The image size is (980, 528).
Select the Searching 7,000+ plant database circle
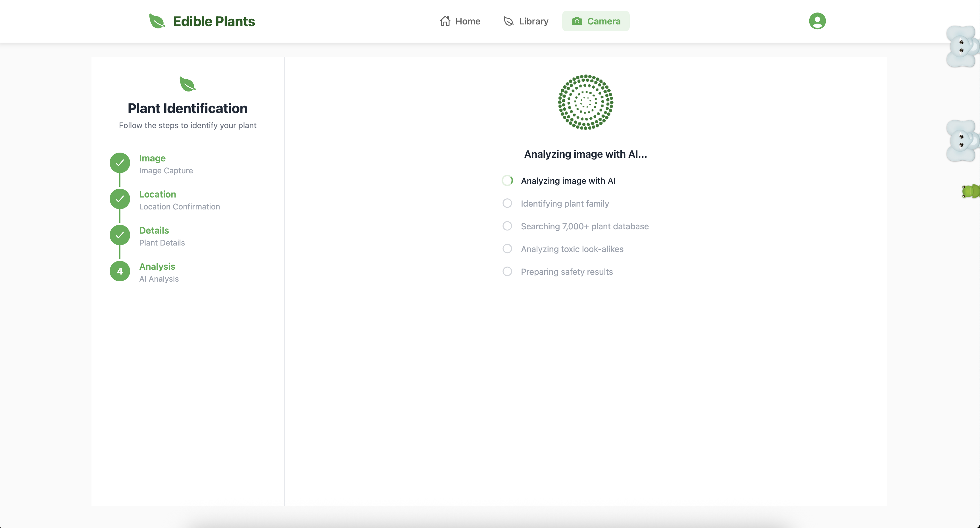[507, 226]
